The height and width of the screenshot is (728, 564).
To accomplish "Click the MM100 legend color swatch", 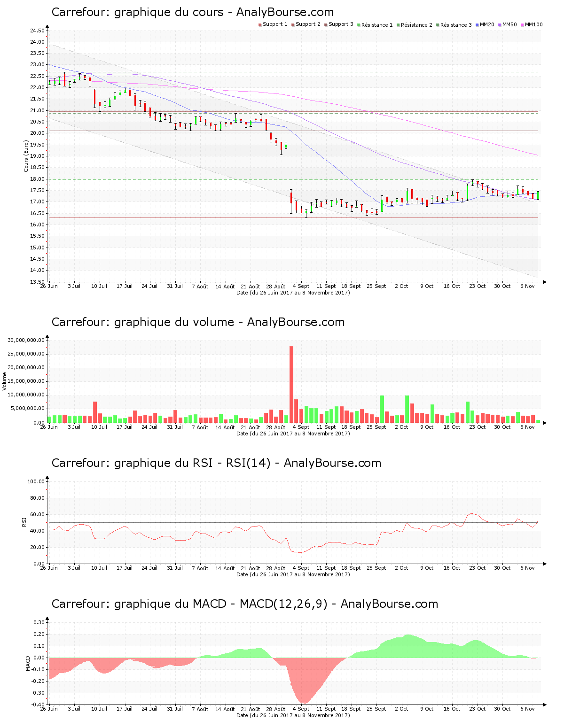I will tap(523, 25).
